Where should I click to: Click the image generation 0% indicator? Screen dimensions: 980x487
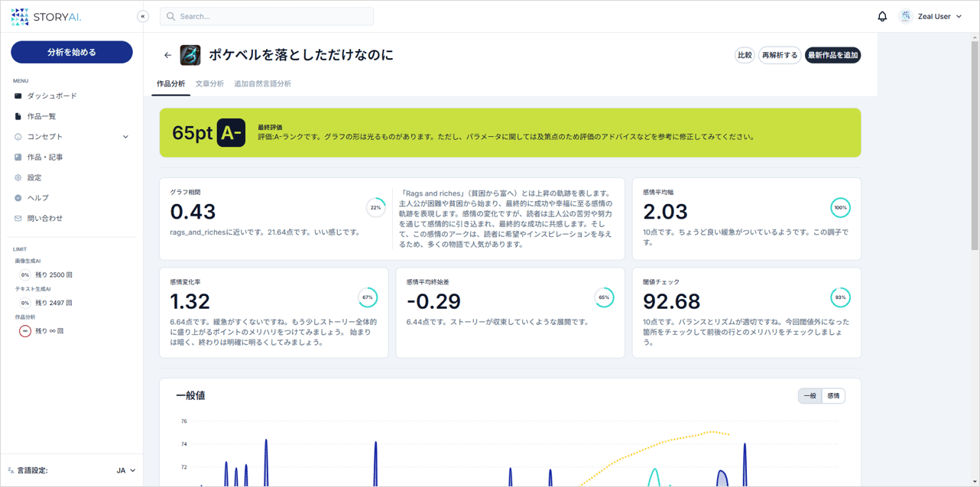point(25,274)
